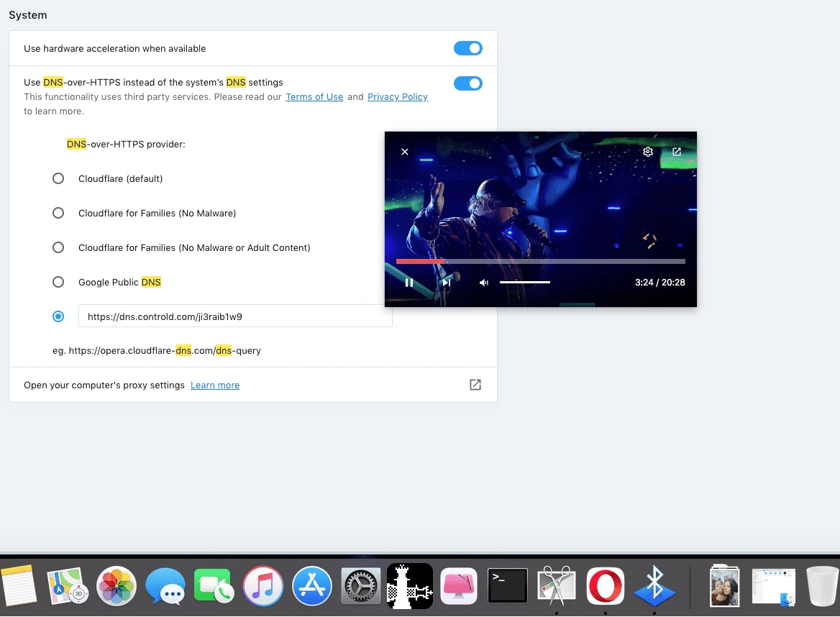
Task: Open Terms of Use link
Action: click(x=314, y=97)
